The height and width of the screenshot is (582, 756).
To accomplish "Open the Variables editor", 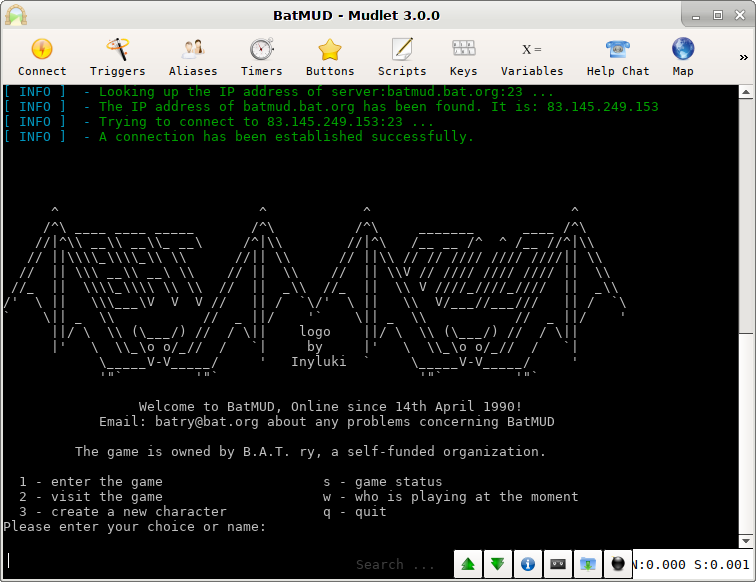I will click(x=532, y=57).
